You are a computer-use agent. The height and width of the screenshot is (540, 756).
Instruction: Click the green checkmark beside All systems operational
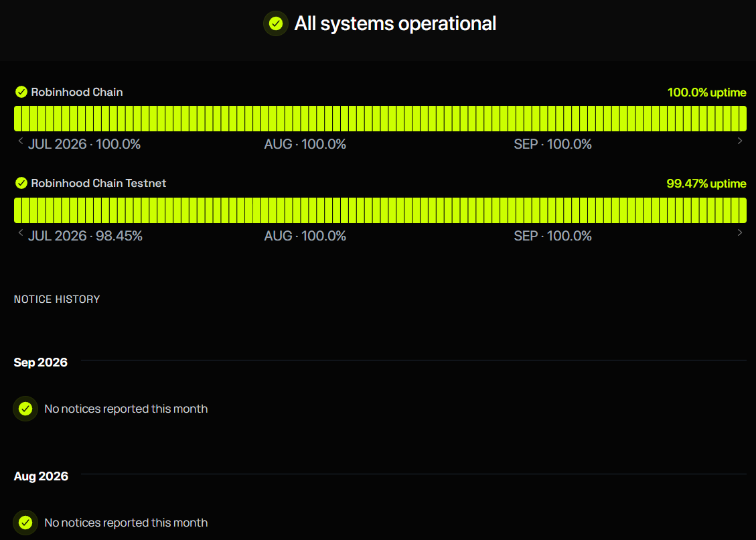pyautogui.click(x=276, y=23)
